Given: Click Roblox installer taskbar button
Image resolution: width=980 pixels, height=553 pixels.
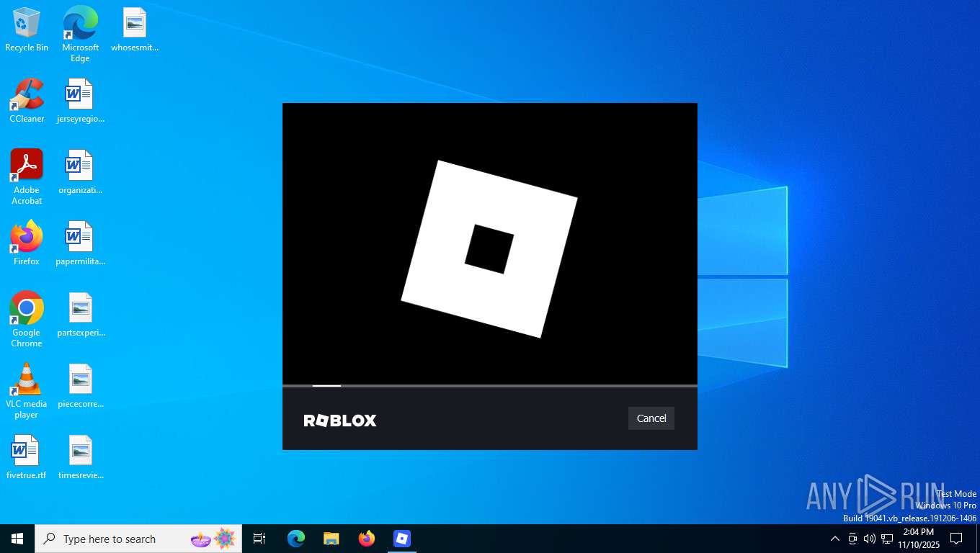Looking at the screenshot, I should pyautogui.click(x=401, y=539).
